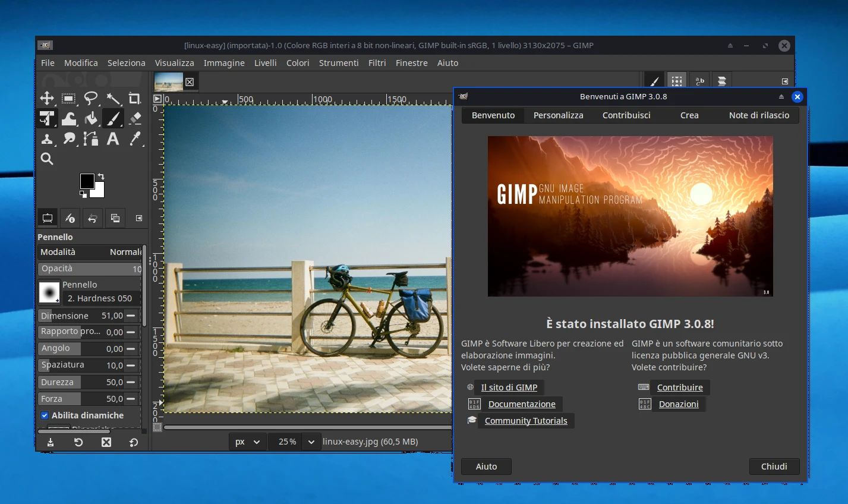Pick the Color Picker (eyedropper) tool
Image resolution: width=848 pixels, height=504 pixels.
[135, 138]
